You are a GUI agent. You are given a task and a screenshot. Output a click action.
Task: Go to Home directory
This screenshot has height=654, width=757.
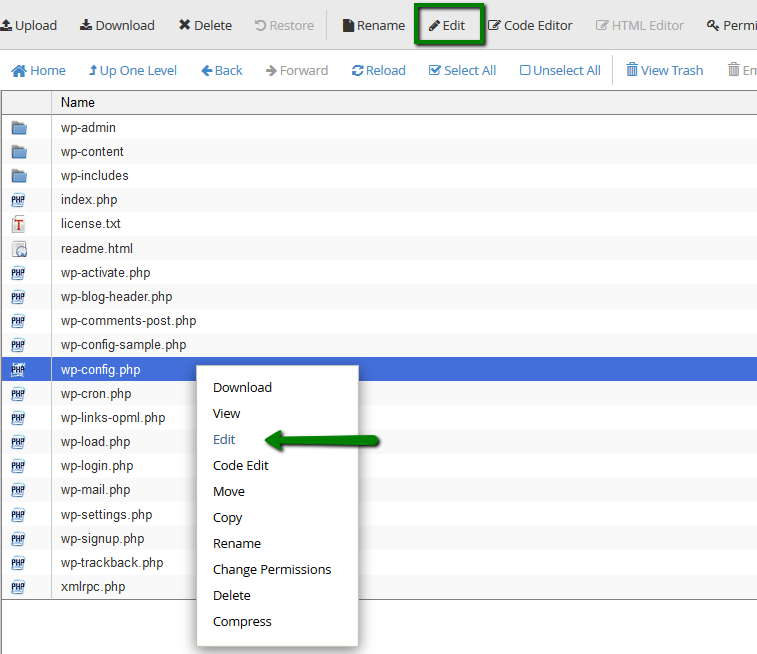coord(38,70)
